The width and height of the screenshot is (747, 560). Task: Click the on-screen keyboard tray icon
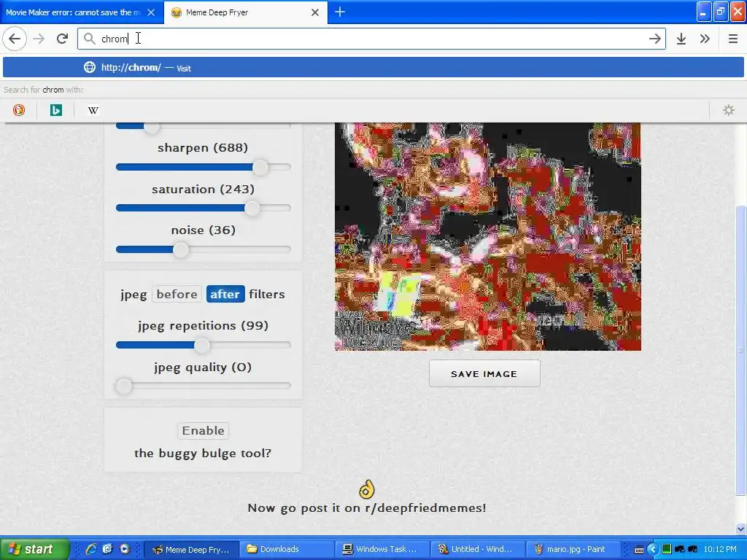[x=639, y=550]
